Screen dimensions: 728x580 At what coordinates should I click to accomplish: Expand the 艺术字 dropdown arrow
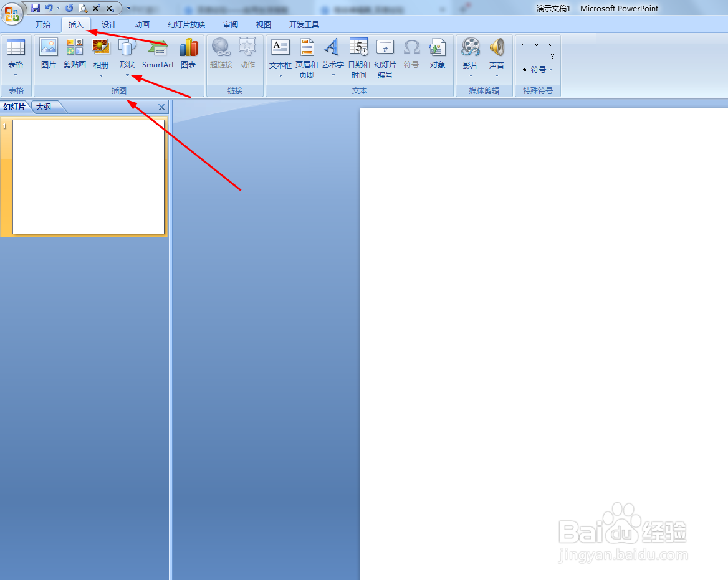(333, 75)
